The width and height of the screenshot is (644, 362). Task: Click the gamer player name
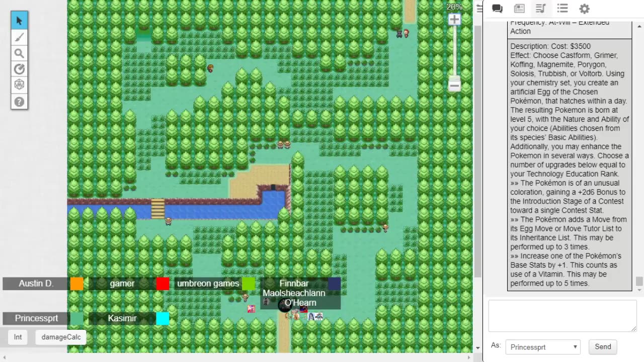(122, 284)
